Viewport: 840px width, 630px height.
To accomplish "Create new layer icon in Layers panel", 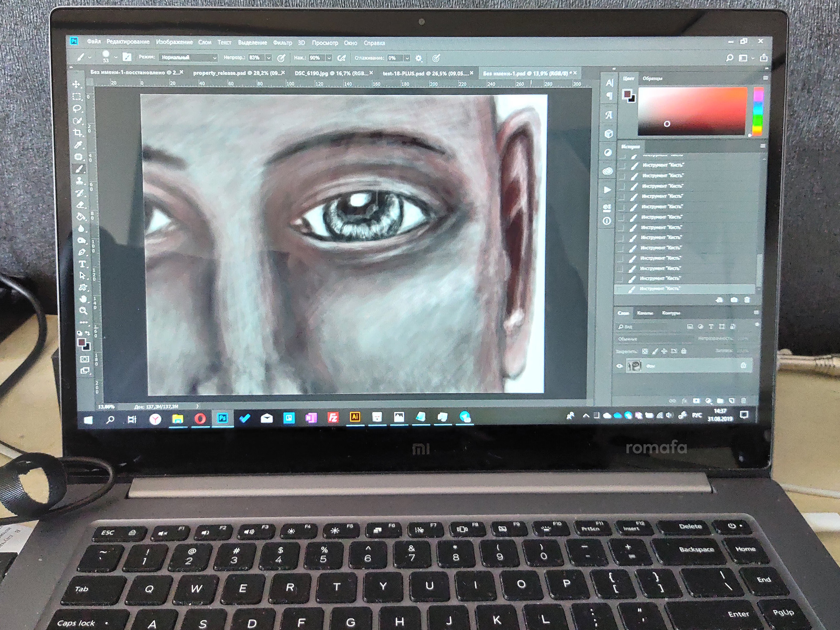I will (732, 400).
